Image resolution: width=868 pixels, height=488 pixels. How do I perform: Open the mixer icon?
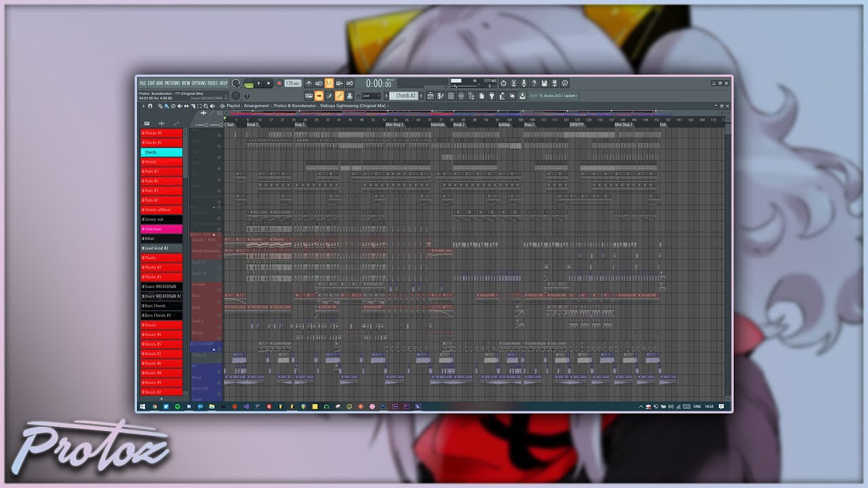click(x=461, y=96)
